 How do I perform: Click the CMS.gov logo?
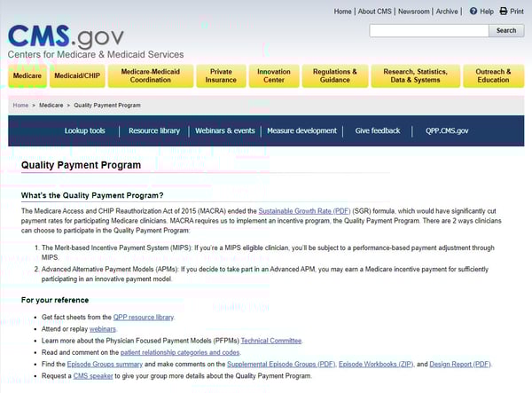[66, 36]
